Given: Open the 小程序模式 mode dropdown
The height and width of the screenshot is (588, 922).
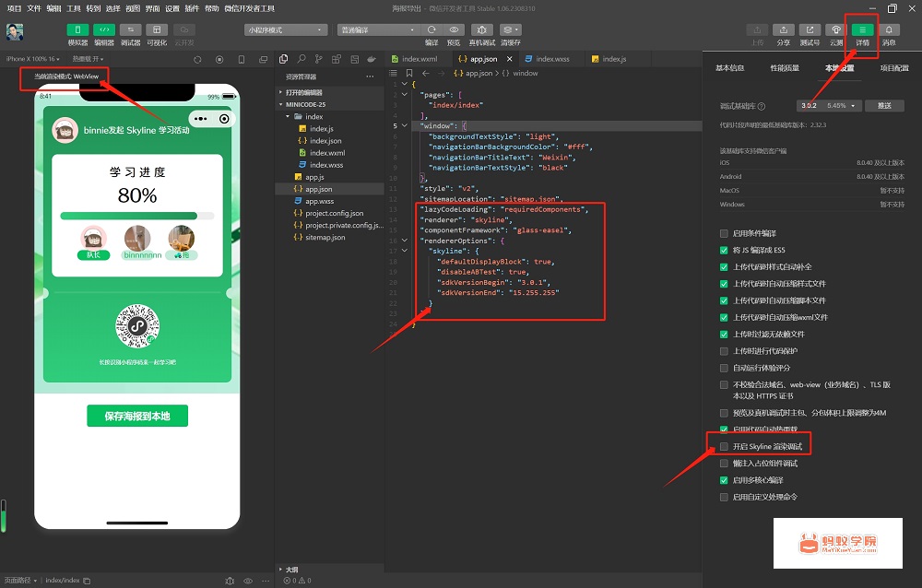Looking at the screenshot, I should [286, 30].
